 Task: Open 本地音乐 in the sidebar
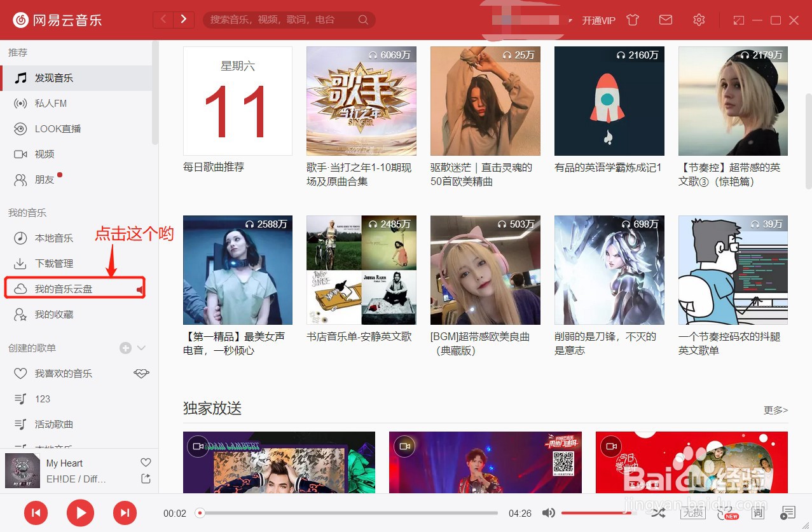pyautogui.click(x=76, y=238)
